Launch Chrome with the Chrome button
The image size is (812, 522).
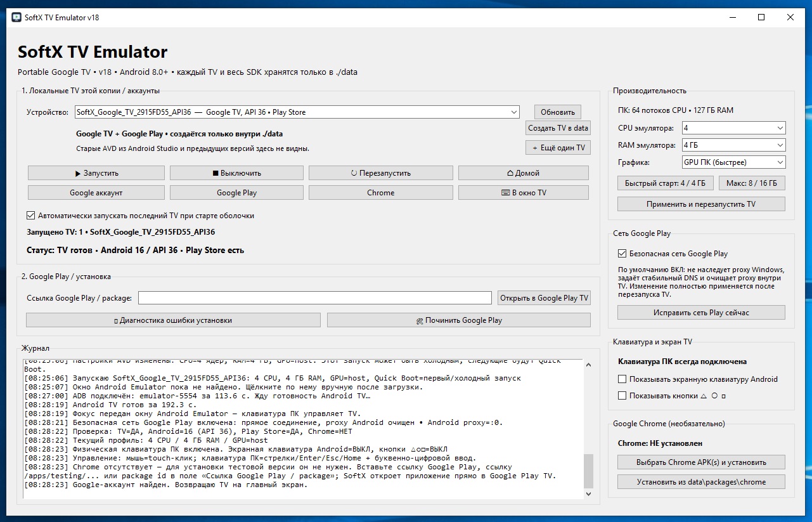point(380,192)
